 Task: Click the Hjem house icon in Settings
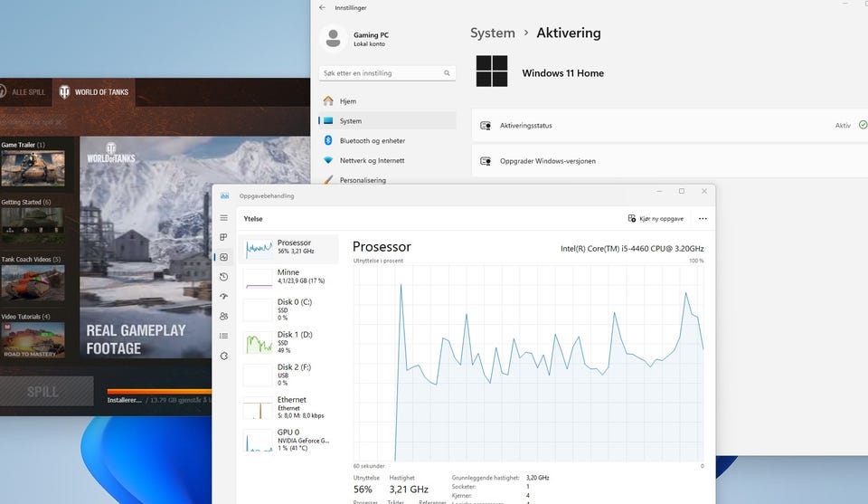coord(328,100)
